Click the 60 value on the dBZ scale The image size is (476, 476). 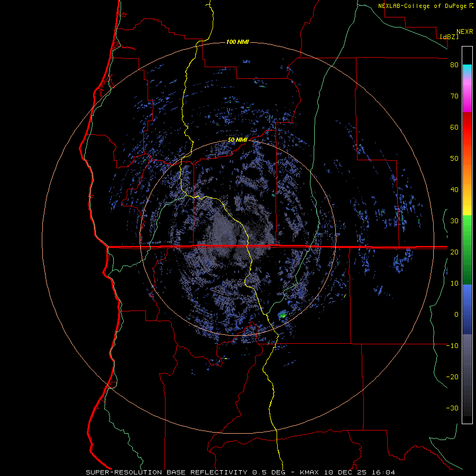tap(454, 127)
